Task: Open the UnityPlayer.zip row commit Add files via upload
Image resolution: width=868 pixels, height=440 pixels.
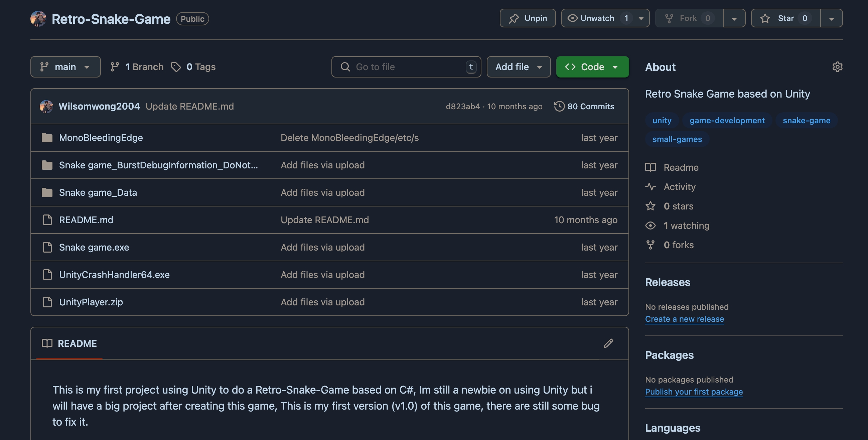Action: 322,302
